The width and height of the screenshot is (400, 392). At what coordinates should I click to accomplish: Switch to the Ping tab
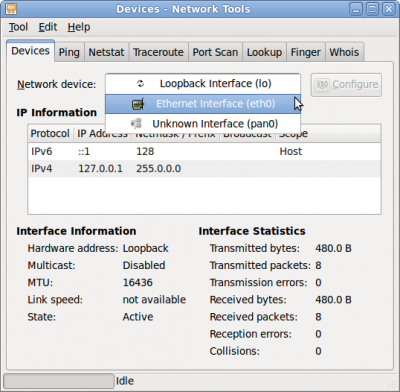[69, 52]
